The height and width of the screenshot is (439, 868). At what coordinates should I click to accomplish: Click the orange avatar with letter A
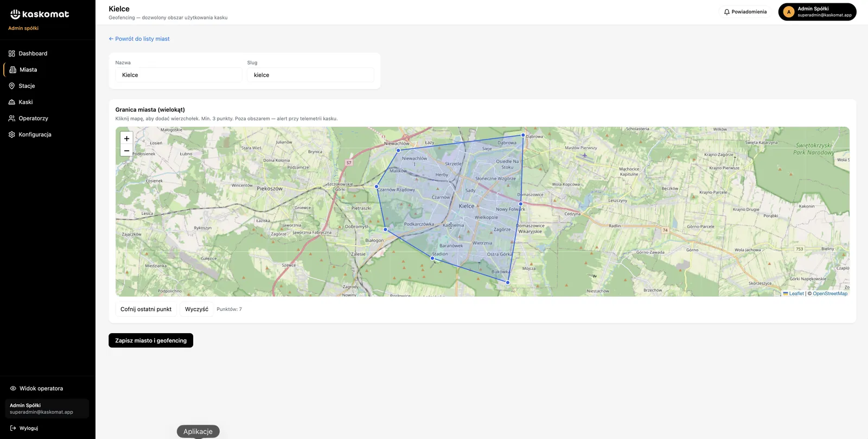(789, 12)
